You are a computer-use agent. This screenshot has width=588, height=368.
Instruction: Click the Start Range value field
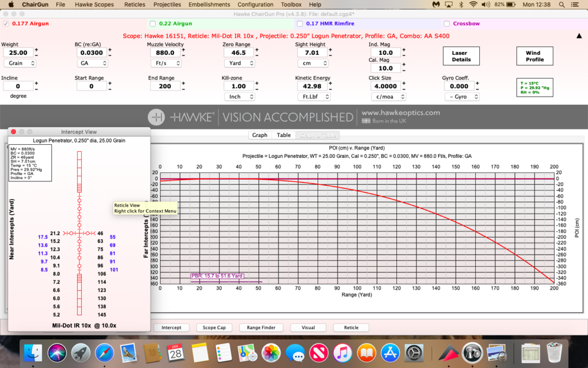[92, 86]
